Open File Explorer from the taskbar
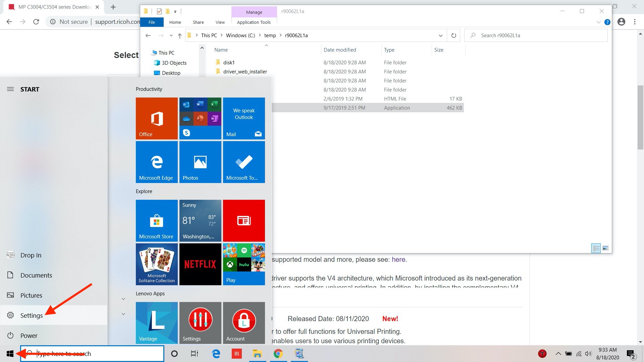This screenshot has width=644, height=362. point(257,354)
